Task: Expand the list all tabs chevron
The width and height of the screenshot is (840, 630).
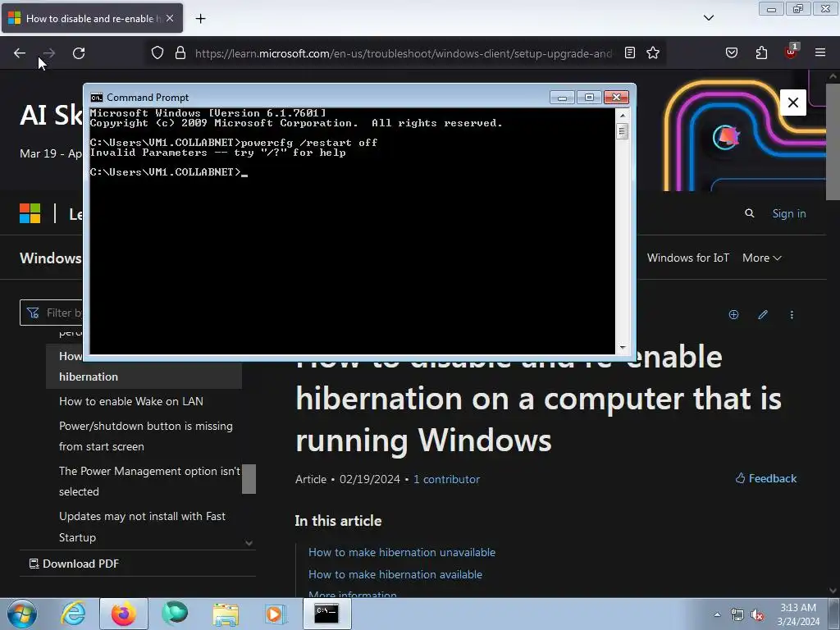Action: [709, 18]
